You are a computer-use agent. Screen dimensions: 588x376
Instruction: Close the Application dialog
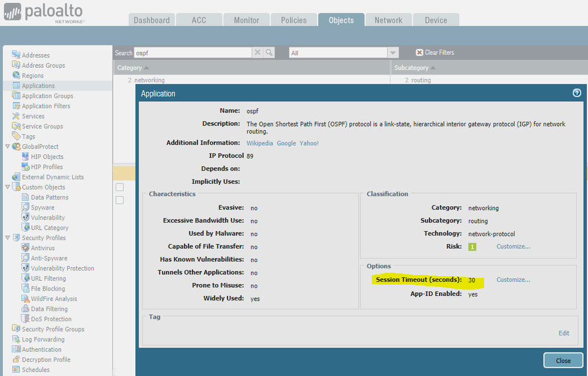coord(563,361)
